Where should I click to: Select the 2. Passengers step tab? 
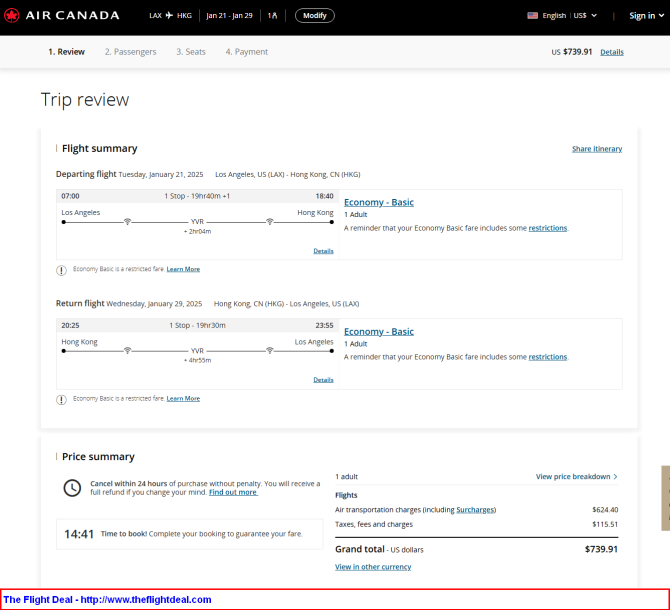(x=131, y=52)
